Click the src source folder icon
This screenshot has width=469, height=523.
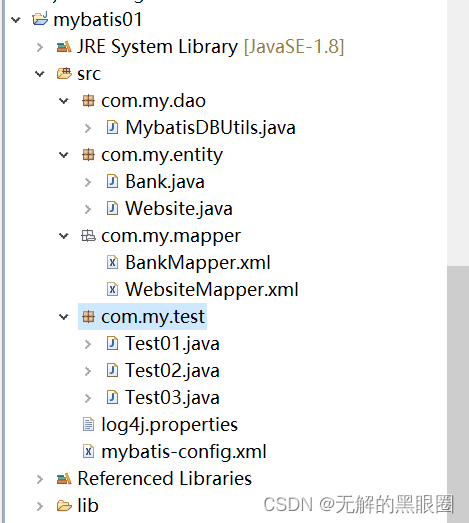64,73
